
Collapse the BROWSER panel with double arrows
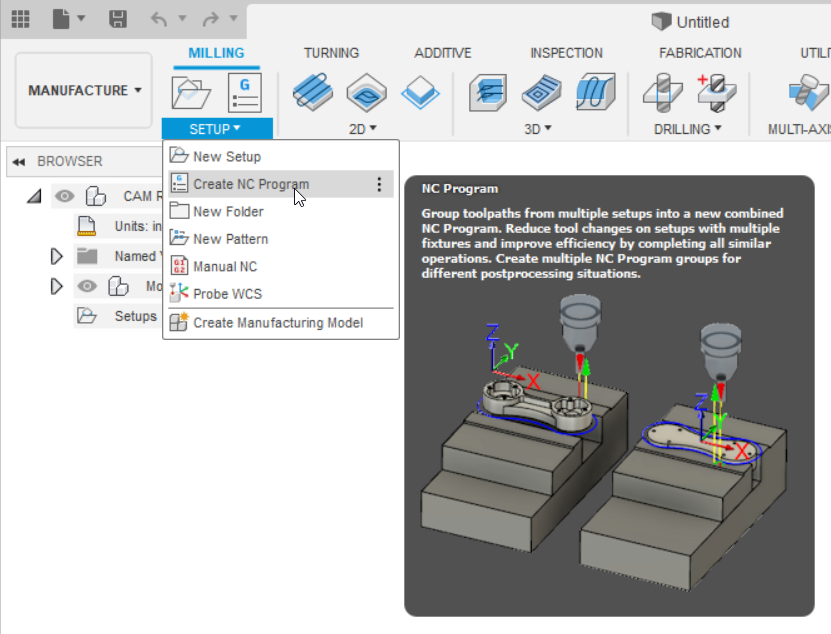tap(19, 162)
